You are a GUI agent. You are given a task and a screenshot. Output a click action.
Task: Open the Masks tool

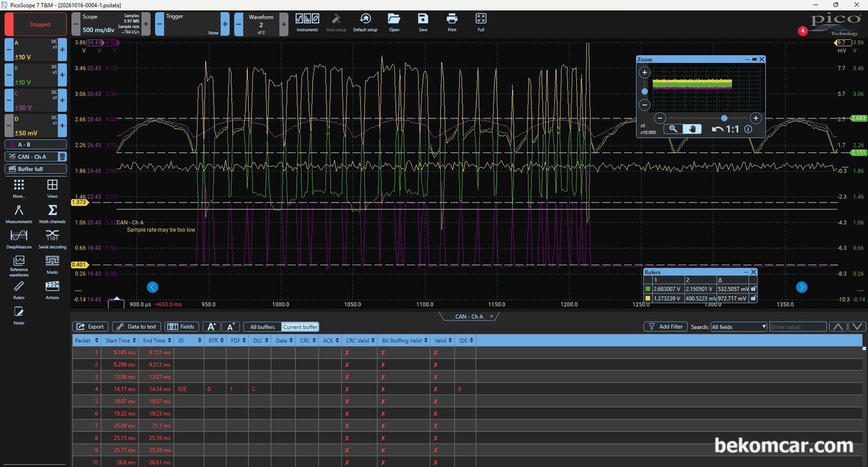pos(52,265)
